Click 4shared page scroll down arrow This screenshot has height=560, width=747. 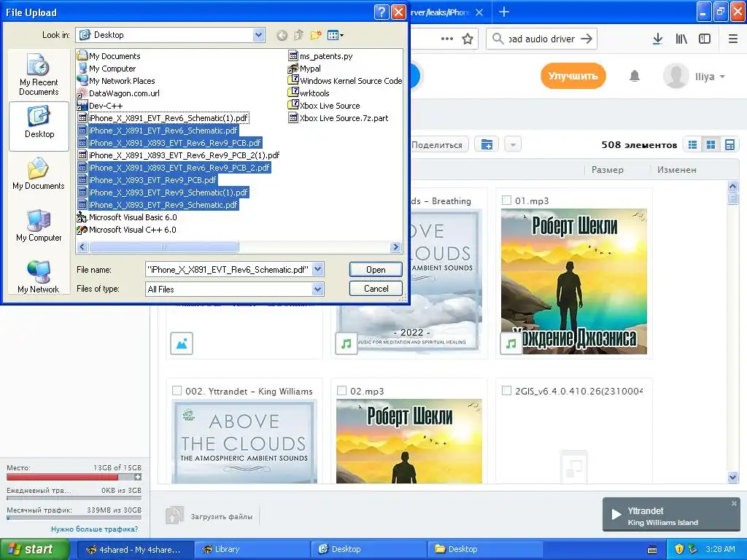point(732,477)
